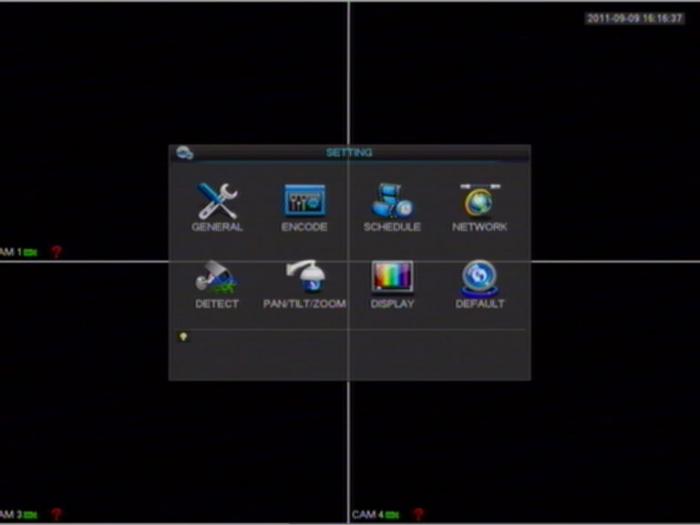Select the Default restore icon
700x525 pixels.
tap(480, 277)
